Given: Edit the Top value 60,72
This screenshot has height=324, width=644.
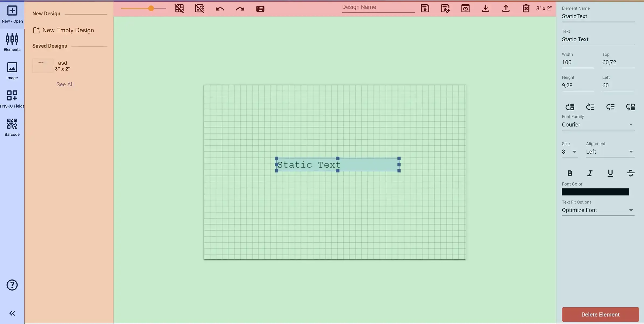Looking at the screenshot, I should pyautogui.click(x=618, y=62).
